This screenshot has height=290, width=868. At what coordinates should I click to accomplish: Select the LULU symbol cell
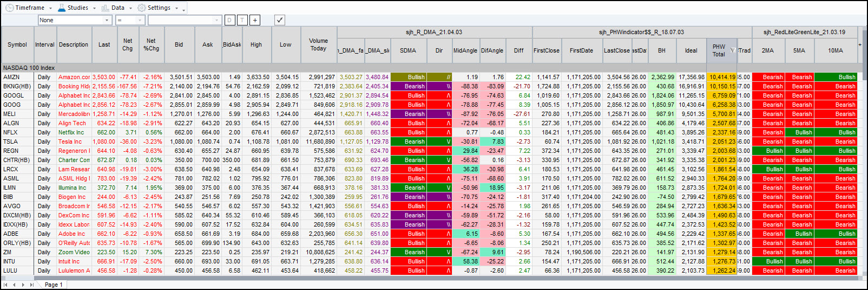point(17,270)
